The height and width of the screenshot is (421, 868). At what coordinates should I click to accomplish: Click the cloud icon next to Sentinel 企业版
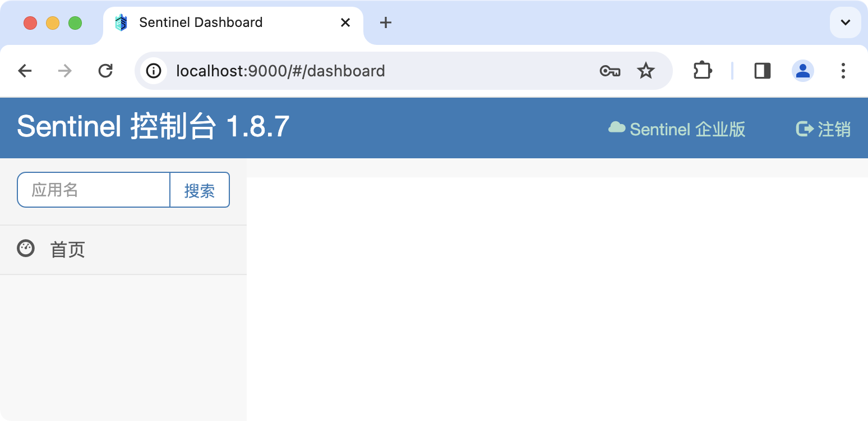616,128
